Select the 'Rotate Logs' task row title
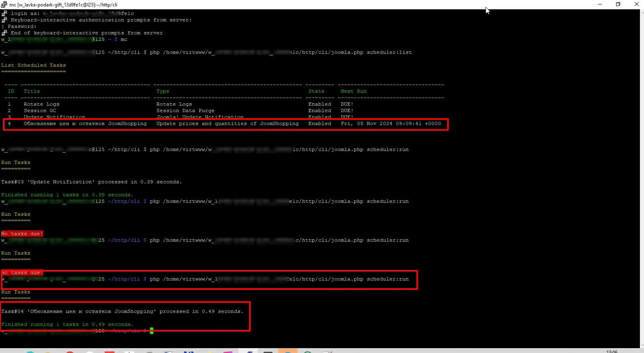 41,104
